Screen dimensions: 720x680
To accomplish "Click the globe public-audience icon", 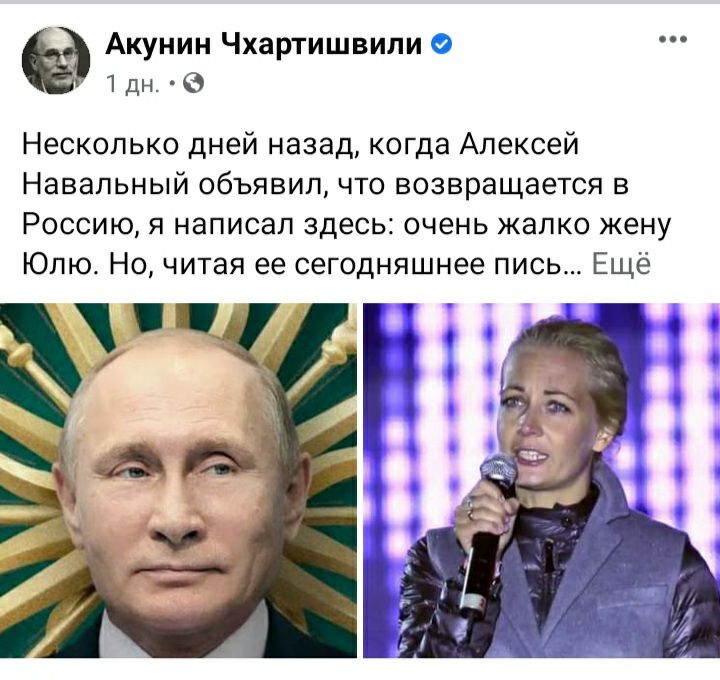I will 193,83.
